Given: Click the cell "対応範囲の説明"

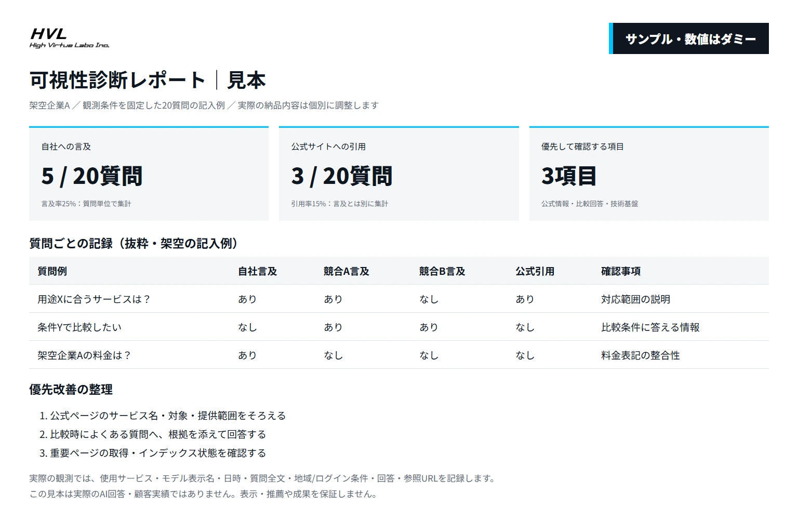Looking at the screenshot, I should tap(636, 299).
